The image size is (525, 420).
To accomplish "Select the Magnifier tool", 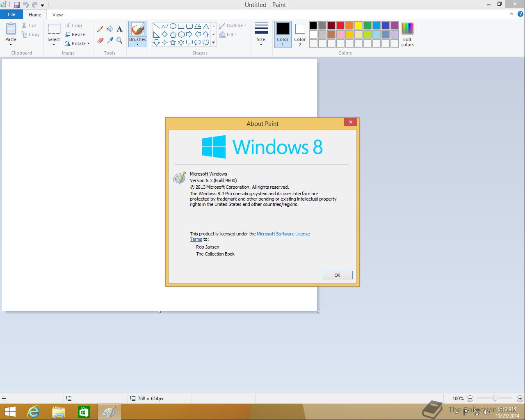I will 120,40.
